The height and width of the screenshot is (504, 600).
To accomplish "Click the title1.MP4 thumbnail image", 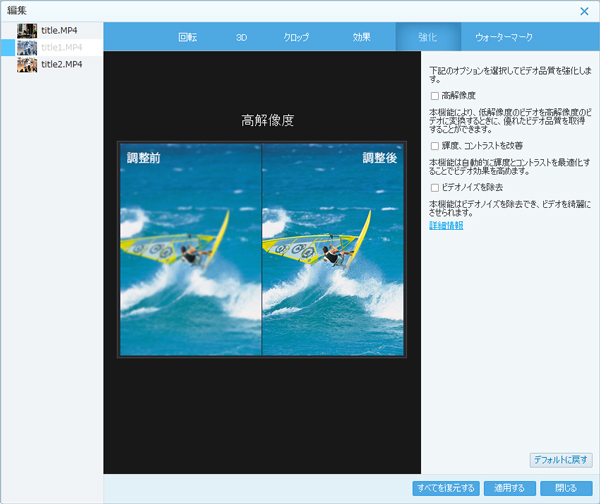I will 27,47.
